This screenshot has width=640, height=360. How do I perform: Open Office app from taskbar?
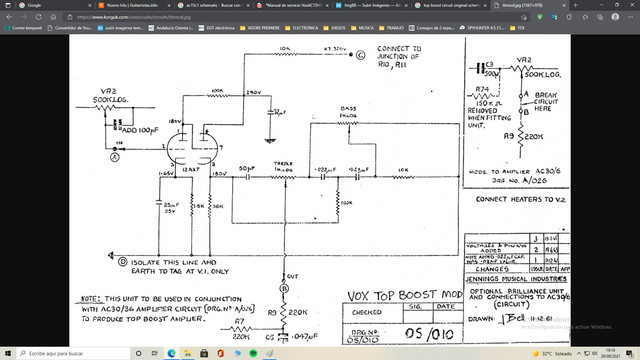(x=220, y=353)
